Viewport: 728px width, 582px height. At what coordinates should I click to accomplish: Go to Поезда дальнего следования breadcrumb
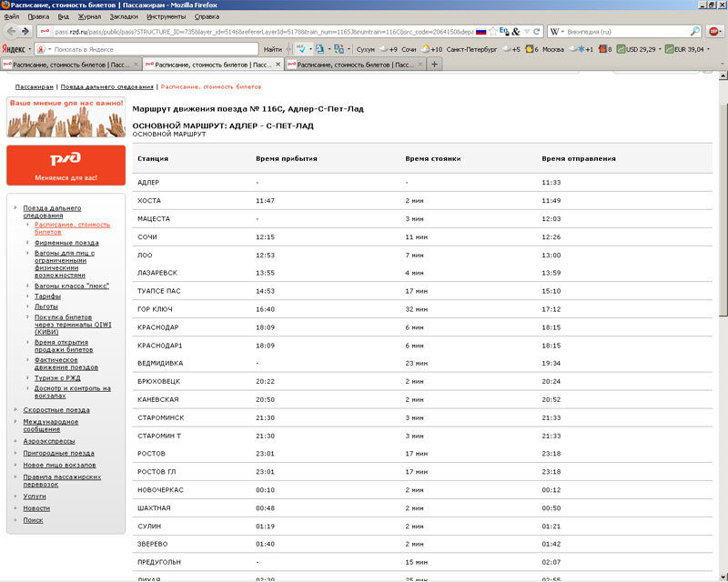(x=107, y=86)
